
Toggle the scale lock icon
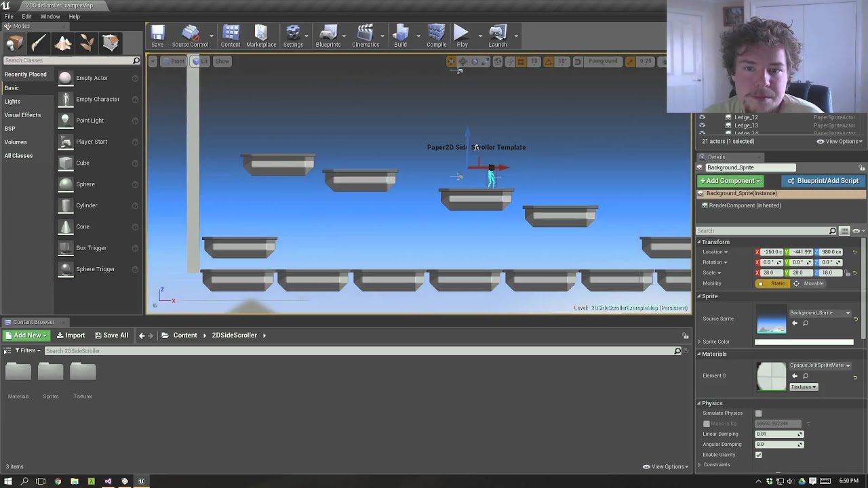pos(846,273)
